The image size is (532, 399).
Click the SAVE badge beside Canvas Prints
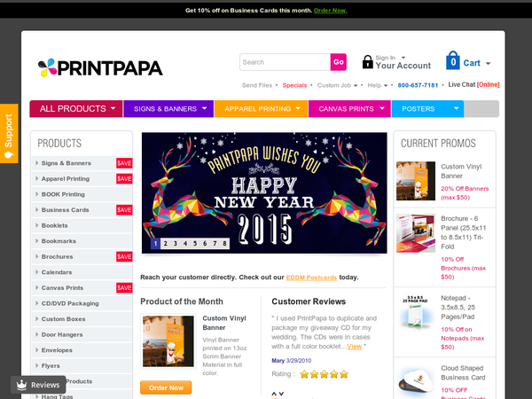pyautogui.click(x=124, y=288)
